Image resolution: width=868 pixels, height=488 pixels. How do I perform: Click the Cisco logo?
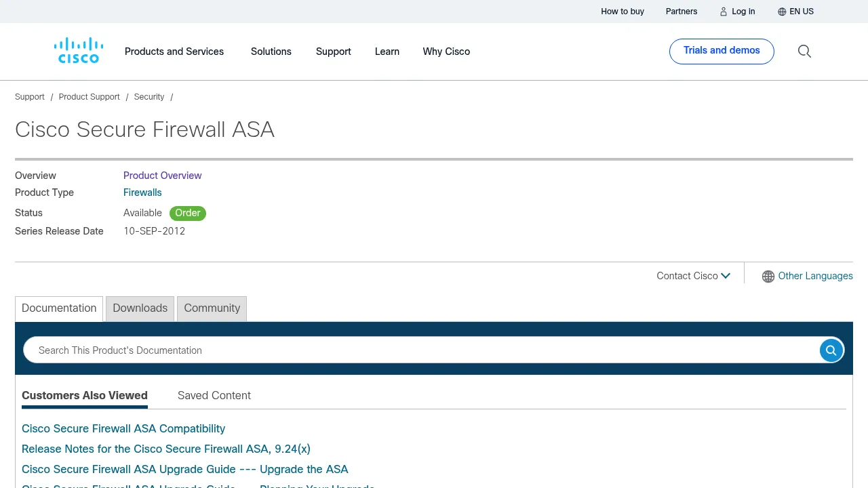pyautogui.click(x=79, y=51)
